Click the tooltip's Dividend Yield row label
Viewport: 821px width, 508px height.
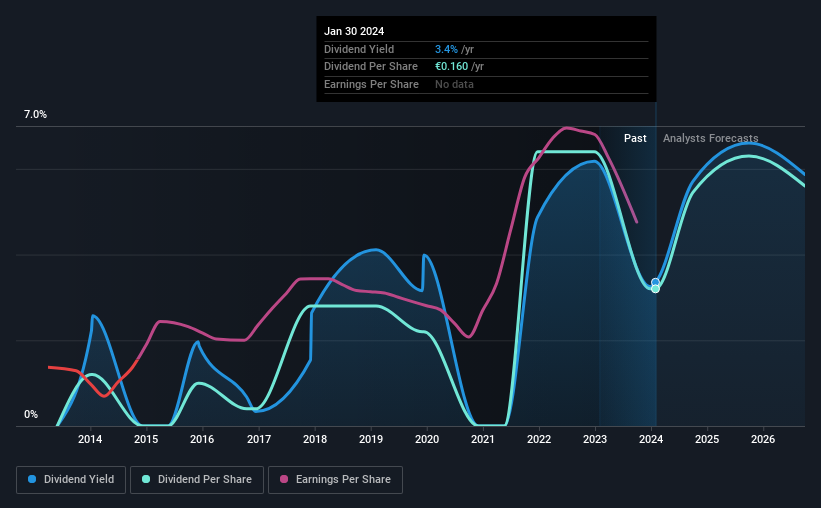[359, 49]
